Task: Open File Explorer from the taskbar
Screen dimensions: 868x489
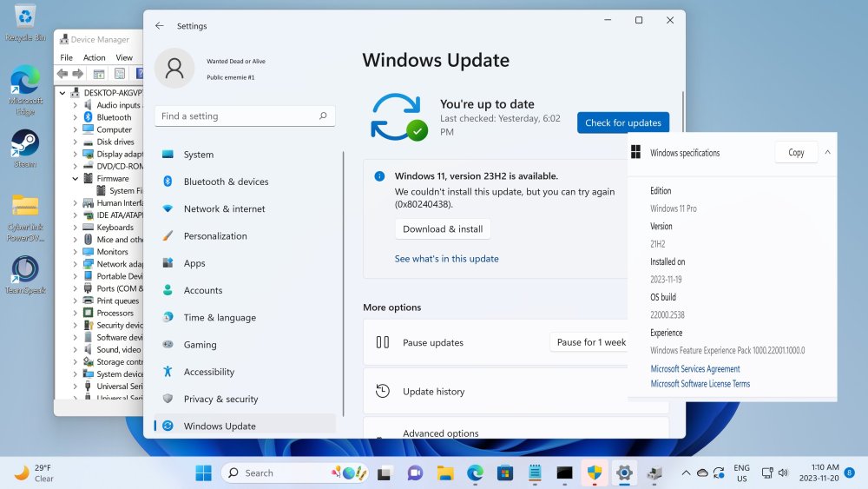Action: tap(445, 473)
